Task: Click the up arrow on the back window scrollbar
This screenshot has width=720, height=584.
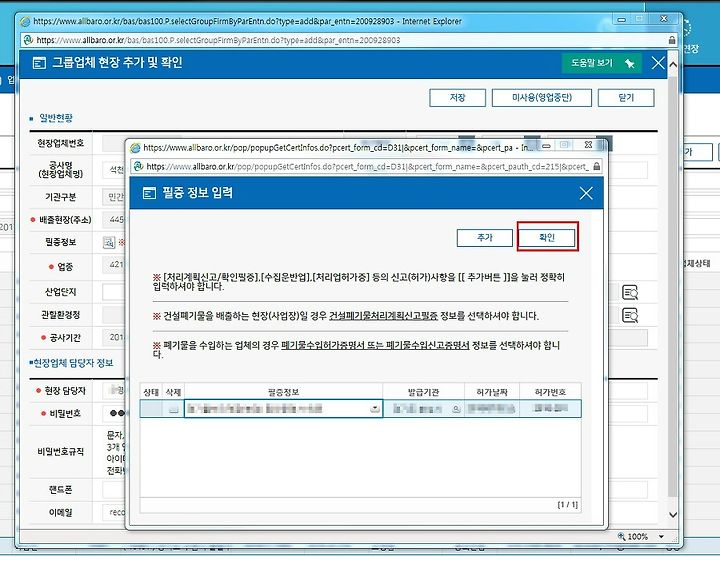Action: 673,65
